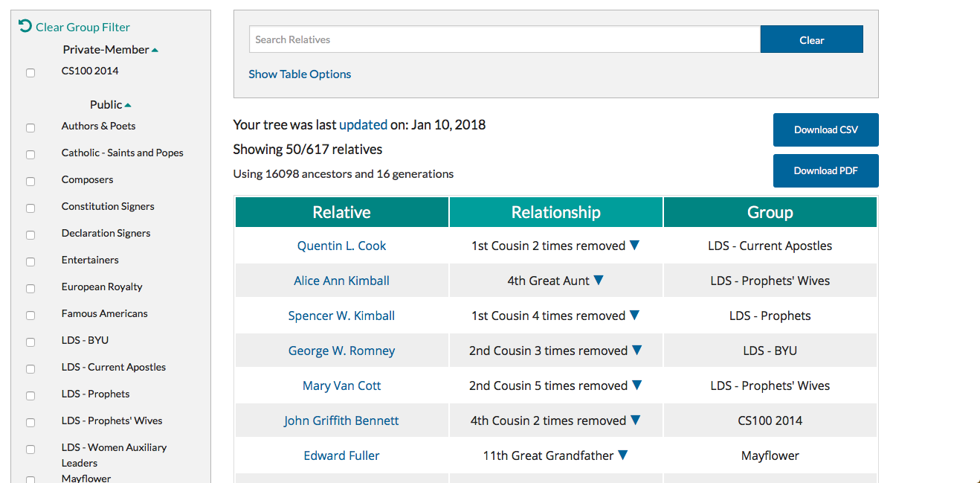Viewport: 980px width, 483px height.
Task: Check the Authors & Poets filter
Action: point(30,128)
